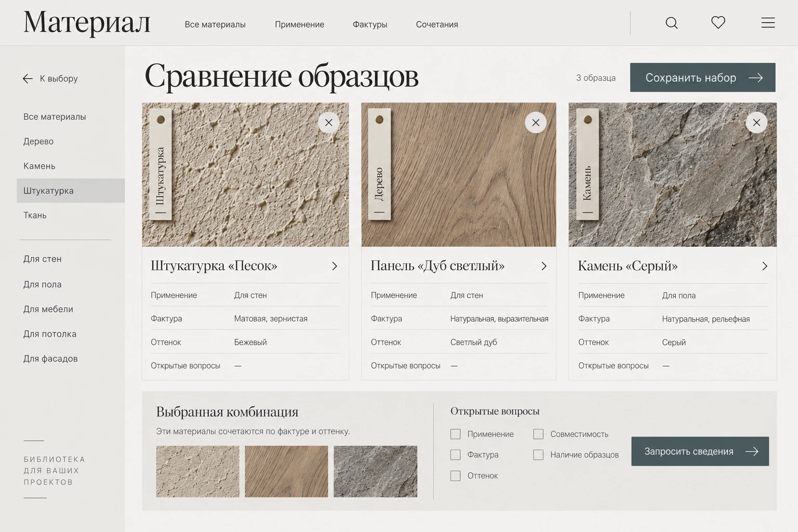The image size is (798, 532).
Task: Expand the Камень «Серый» card chevron
Action: [x=765, y=266]
